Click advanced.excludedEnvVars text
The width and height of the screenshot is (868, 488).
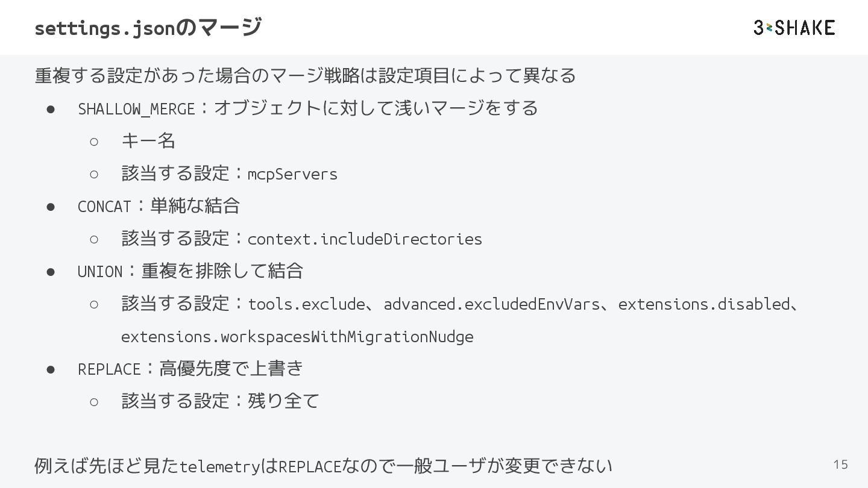[491, 304]
